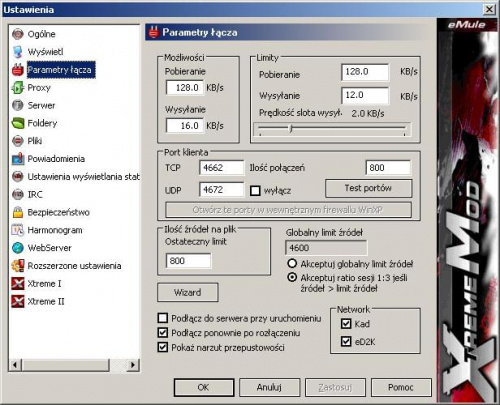This screenshot has height=405, width=500.
Task: Click the green Foldery icon
Action: (x=18, y=123)
